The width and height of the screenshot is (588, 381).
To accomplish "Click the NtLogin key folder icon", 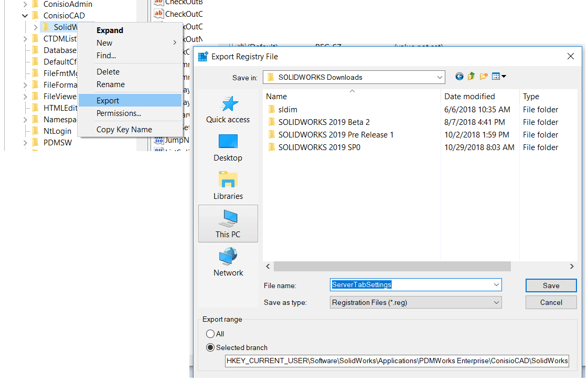I will pos(36,131).
